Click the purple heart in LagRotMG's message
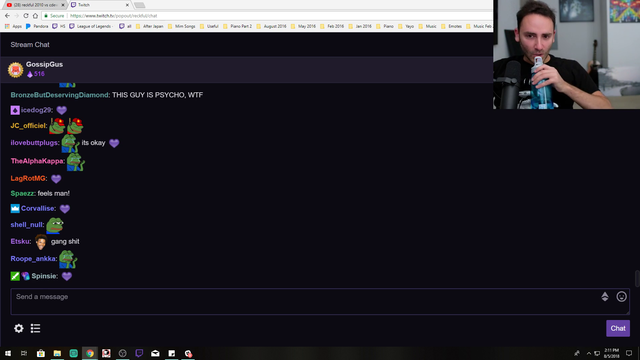 point(56,179)
